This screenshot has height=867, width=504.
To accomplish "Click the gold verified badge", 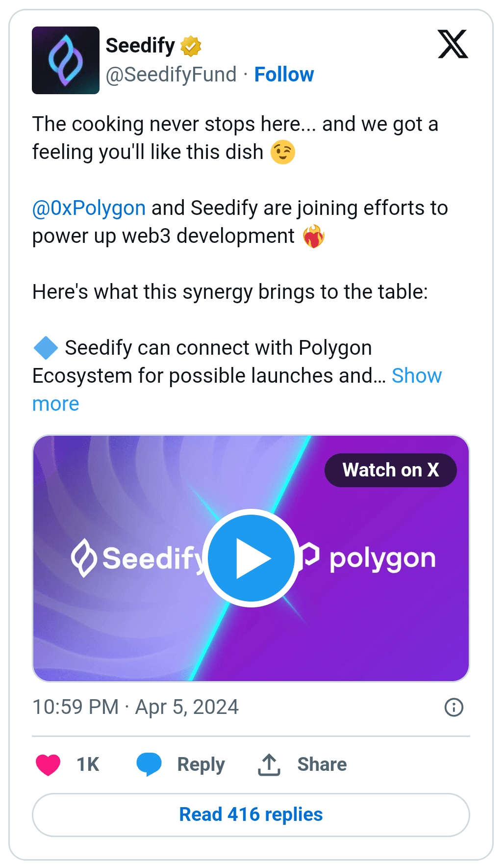I will [x=191, y=46].
